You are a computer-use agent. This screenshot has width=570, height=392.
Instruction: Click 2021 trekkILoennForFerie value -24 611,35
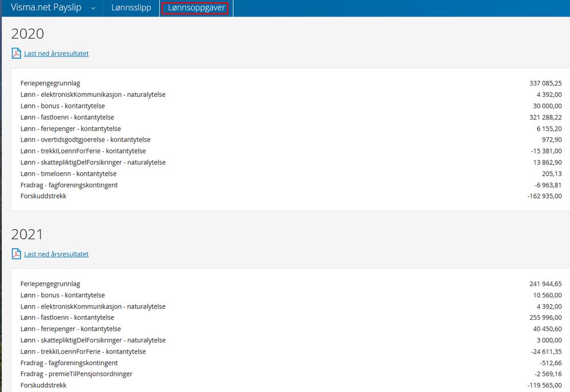click(x=546, y=351)
